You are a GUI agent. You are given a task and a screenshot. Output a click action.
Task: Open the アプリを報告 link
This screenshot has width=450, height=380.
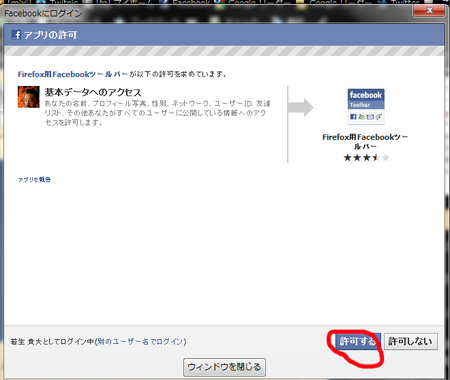pos(34,179)
